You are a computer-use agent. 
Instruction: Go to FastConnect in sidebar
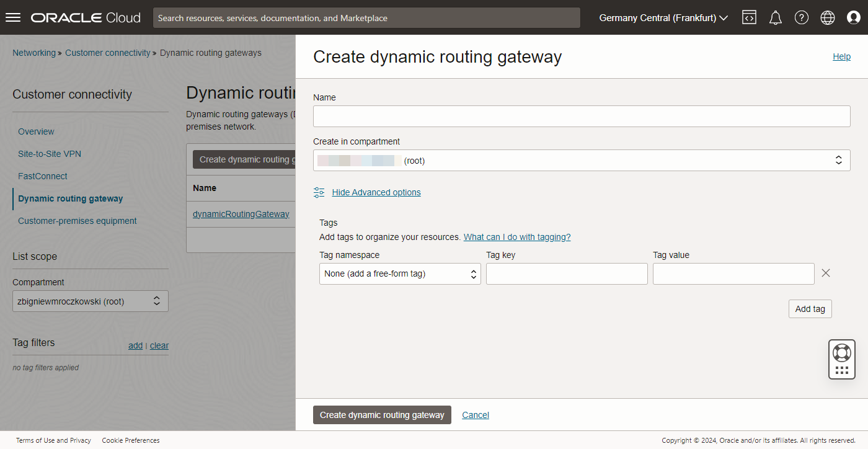43,176
